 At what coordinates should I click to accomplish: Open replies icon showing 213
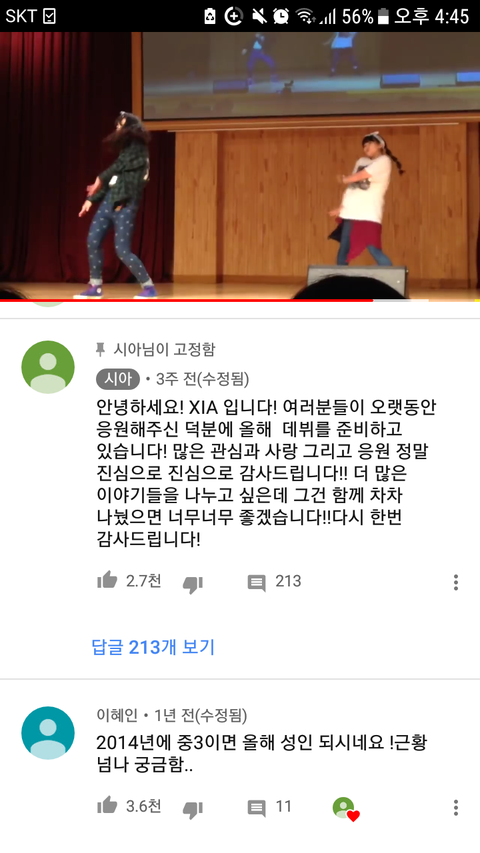256,583
